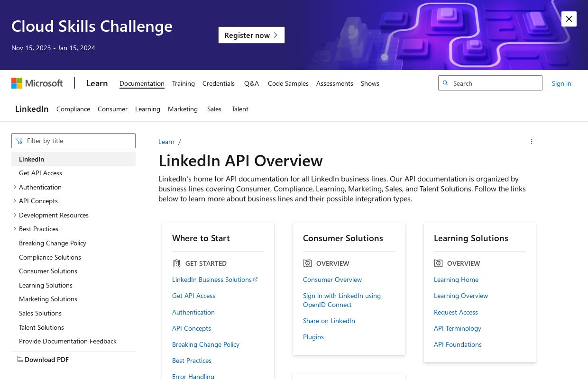The height and width of the screenshot is (379, 588).
Task: Click the filter funnel icon
Action: [19, 141]
